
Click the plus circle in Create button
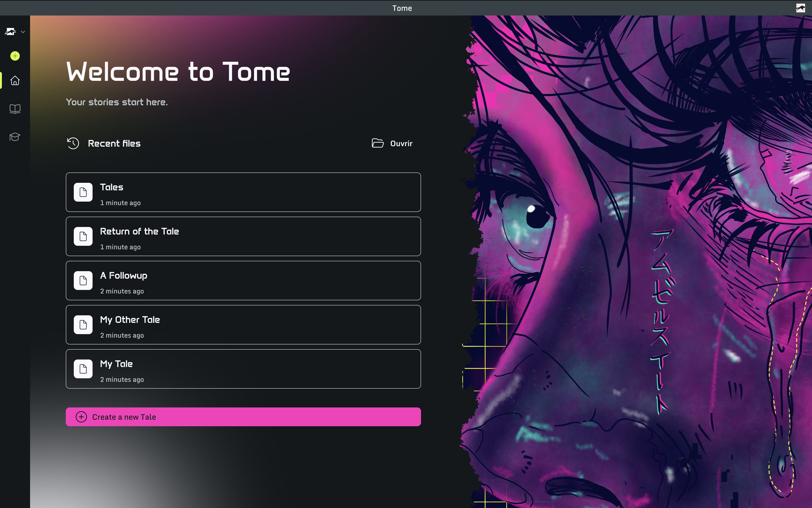coord(81,417)
